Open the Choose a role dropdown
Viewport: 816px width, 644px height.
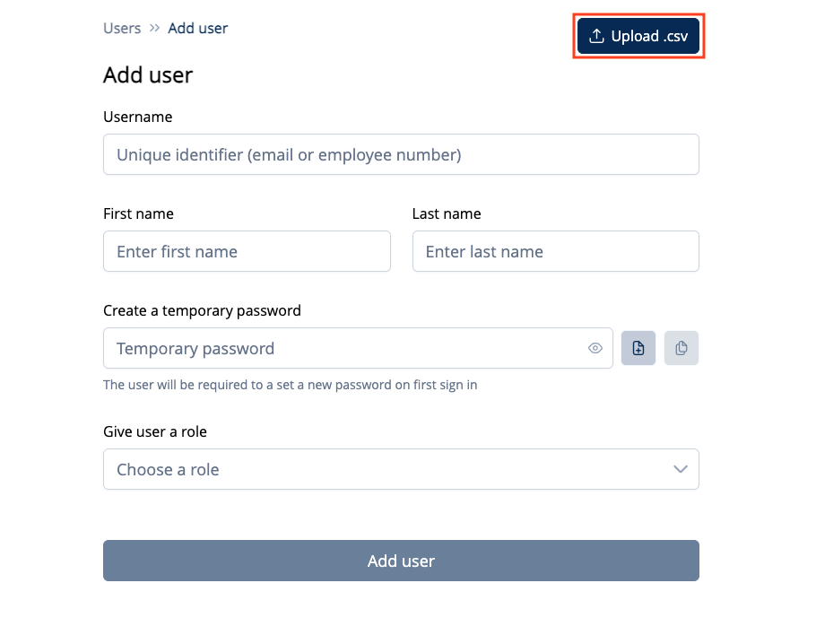(401, 469)
